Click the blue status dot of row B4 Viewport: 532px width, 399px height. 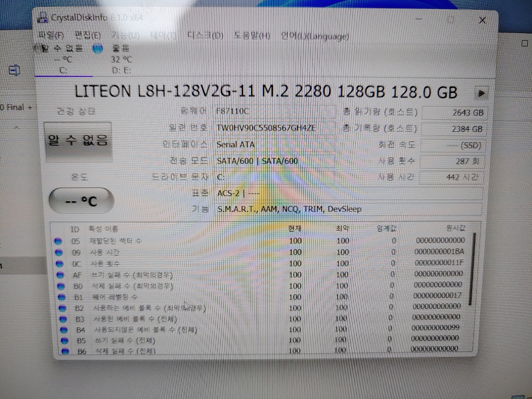64,330
